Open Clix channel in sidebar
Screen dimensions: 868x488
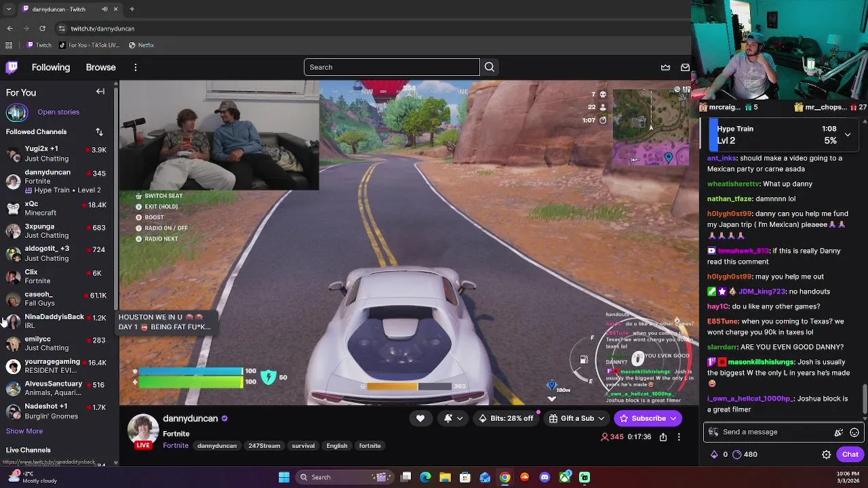pos(58,277)
